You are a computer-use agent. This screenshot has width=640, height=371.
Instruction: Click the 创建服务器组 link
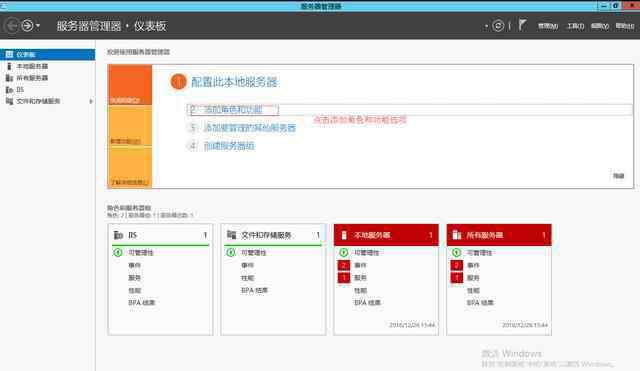pos(229,146)
